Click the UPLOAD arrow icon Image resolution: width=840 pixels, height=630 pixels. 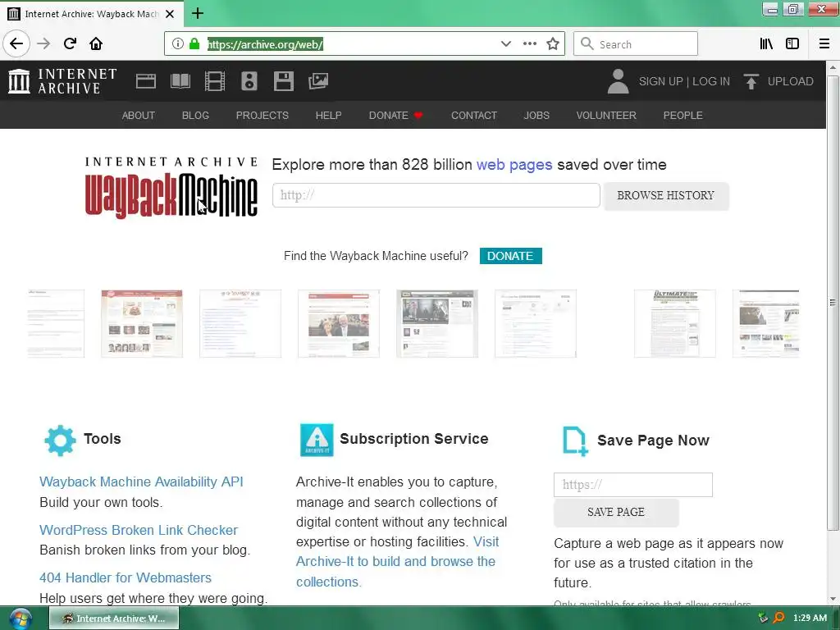(x=751, y=81)
